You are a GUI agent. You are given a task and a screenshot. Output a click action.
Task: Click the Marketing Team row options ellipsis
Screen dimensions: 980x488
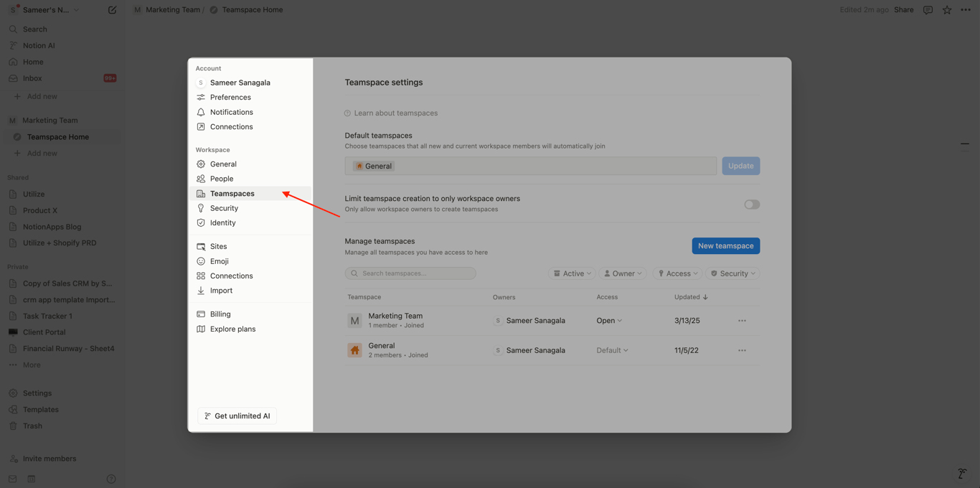742,321
